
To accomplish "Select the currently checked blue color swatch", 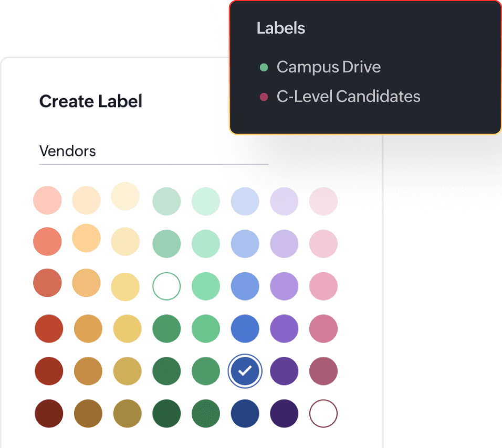I will 245,371.
